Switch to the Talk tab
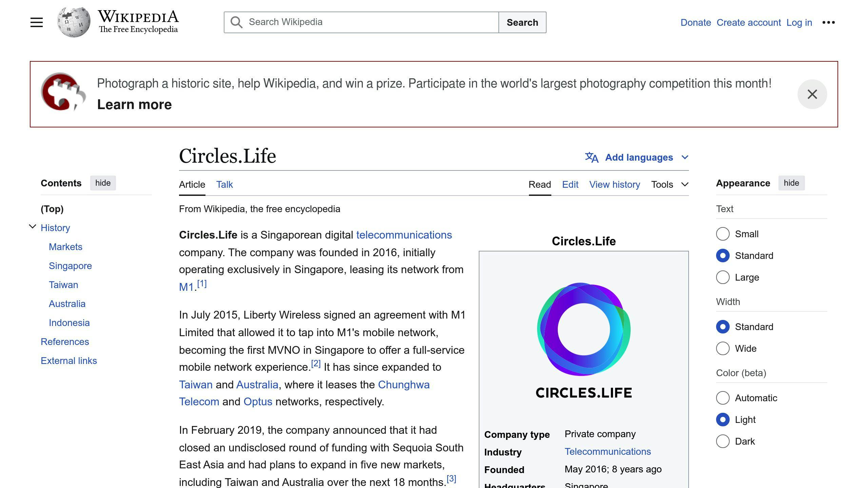 click(224, 184)
